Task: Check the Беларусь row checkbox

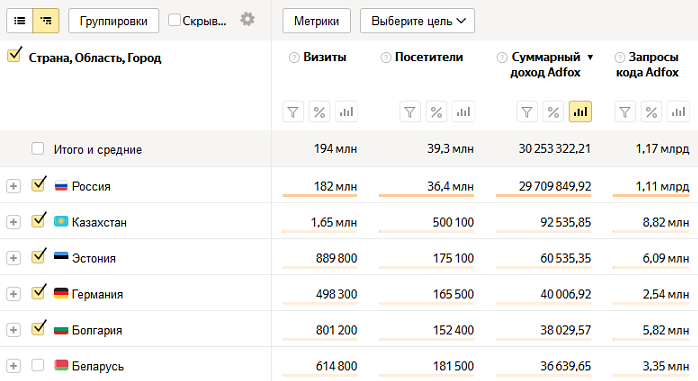Action: 38,365
